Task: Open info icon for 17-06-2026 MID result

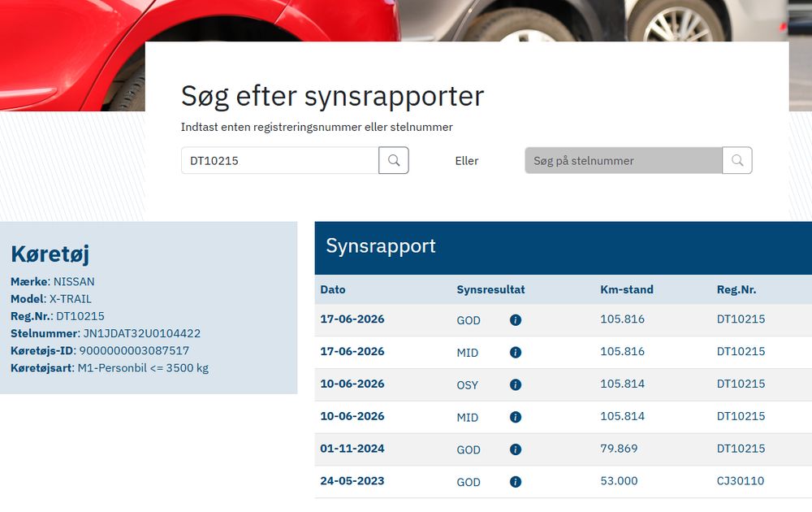Action: (516, 353)
